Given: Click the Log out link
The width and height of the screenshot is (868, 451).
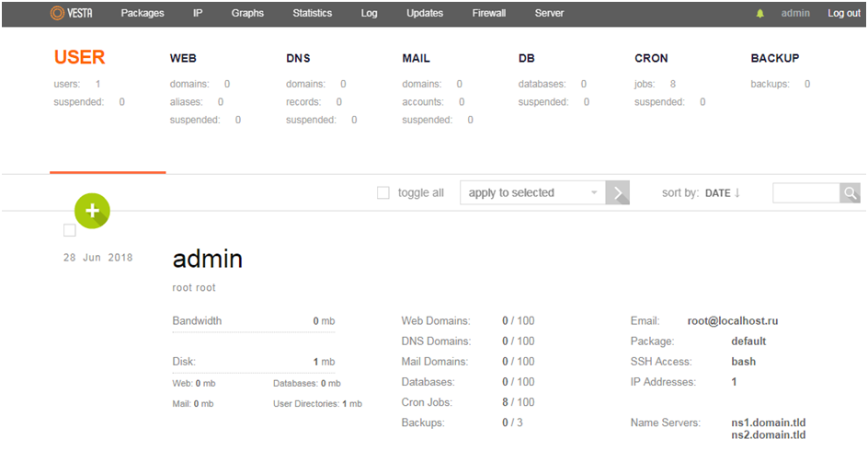Looking at the screenshot, I should click(x=843, y=13).
